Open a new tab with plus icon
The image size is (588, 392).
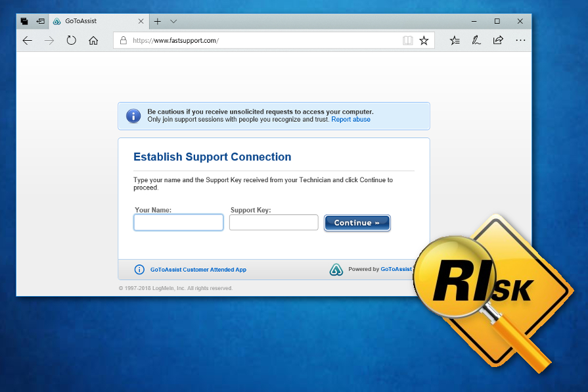coord(158,22)
